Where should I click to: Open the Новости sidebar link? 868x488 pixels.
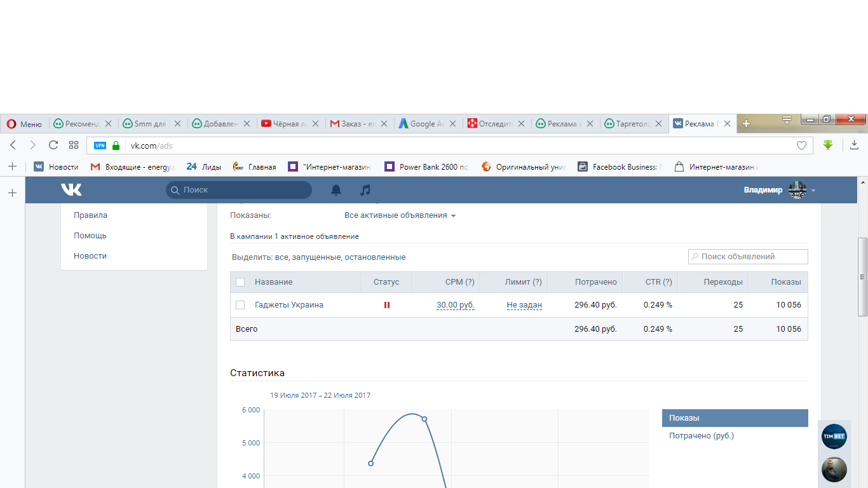[90, 256]
